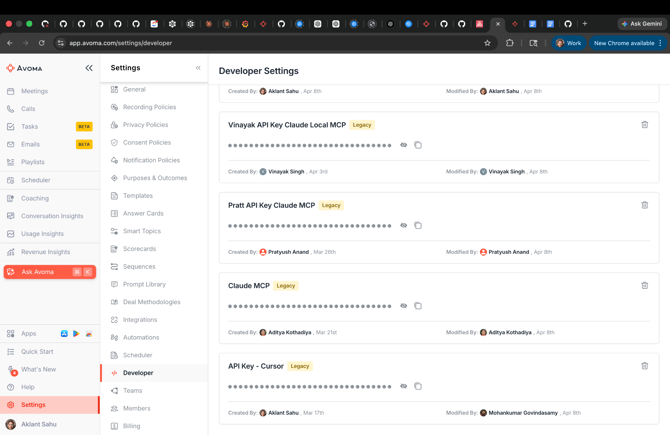Reveal the Pratt API Key Claude MCP value
The height and width of the screenshot is (435, 670).
[403, 225]
